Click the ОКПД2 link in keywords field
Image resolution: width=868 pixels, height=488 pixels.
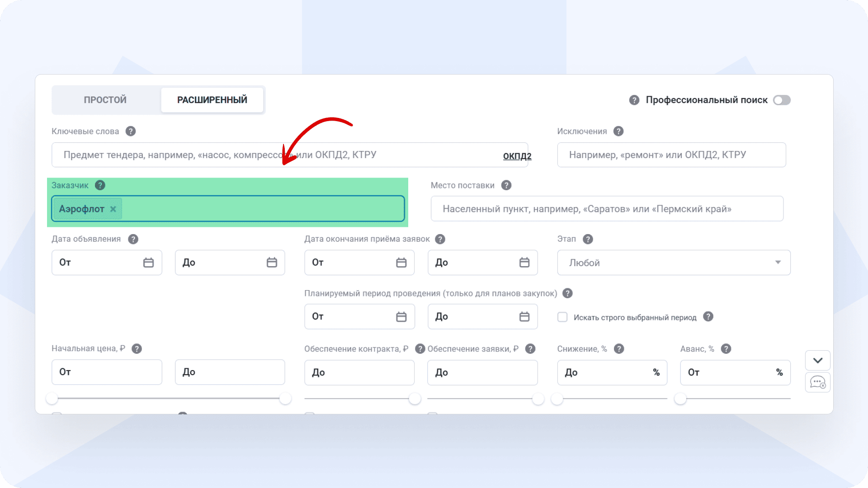pos(517,156)
